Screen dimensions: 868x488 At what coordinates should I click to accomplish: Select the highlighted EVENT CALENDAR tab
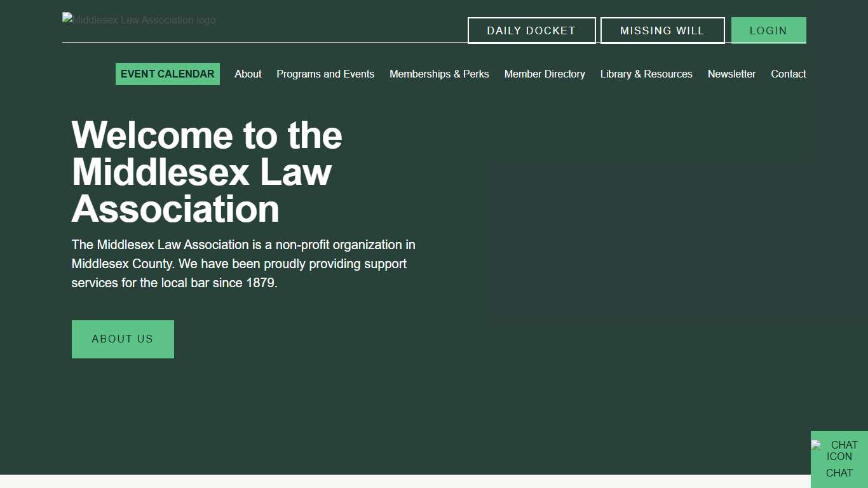click(167, 74)
